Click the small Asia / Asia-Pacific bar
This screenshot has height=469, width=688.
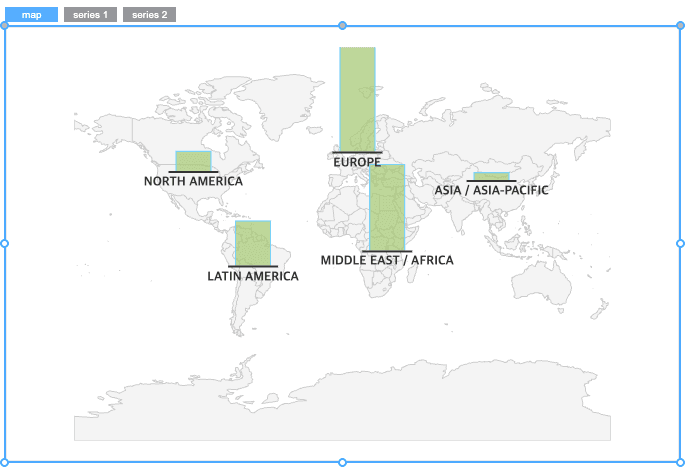(x=491, y=177)
